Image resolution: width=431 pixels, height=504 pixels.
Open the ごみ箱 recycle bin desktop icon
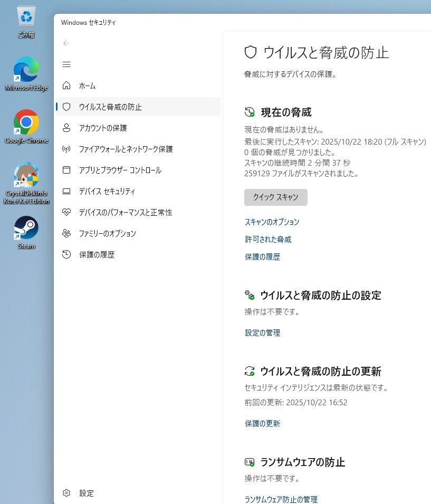click(26, 22)
